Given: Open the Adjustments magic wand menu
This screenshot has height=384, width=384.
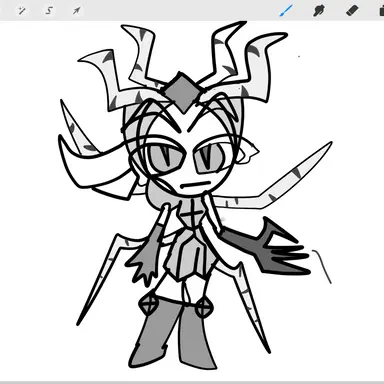Looking at the screenshot, I should pos(22,11).
